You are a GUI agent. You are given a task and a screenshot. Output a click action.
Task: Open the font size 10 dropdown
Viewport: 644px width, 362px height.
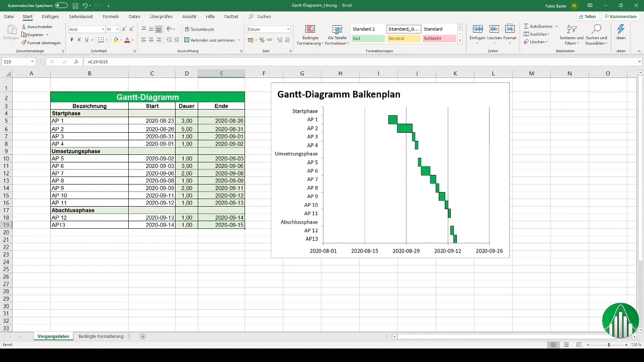[x=117, y=29]
